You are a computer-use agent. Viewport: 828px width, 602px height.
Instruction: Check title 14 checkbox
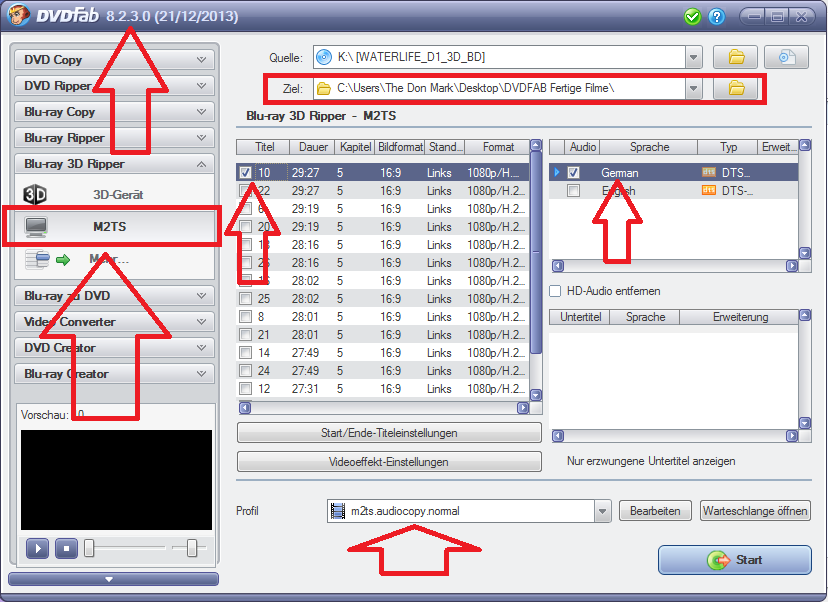tap(245, 352)
